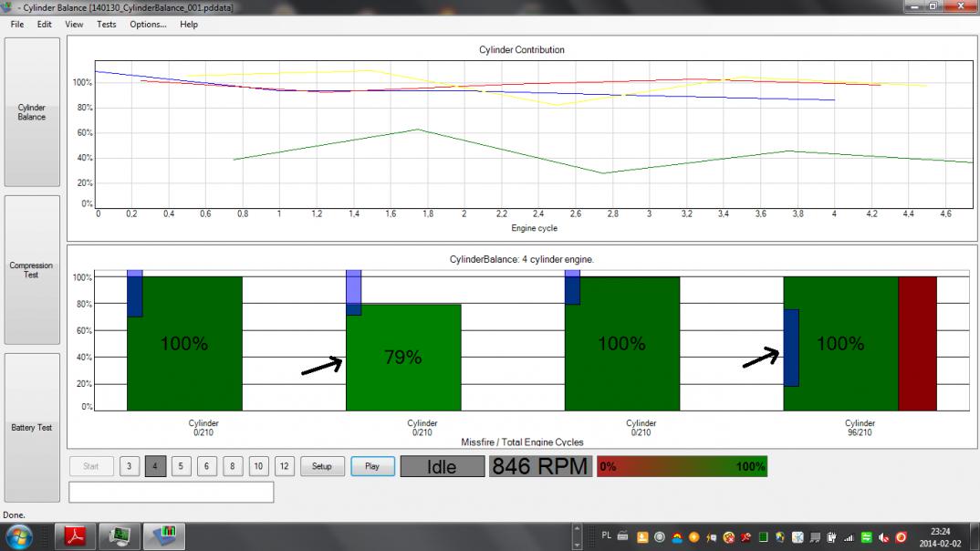Click the keyboard icon in the tray
Image resolution: width=980 pixels, height=551 pixels.
pyautogui.click(x=623, y=536)
